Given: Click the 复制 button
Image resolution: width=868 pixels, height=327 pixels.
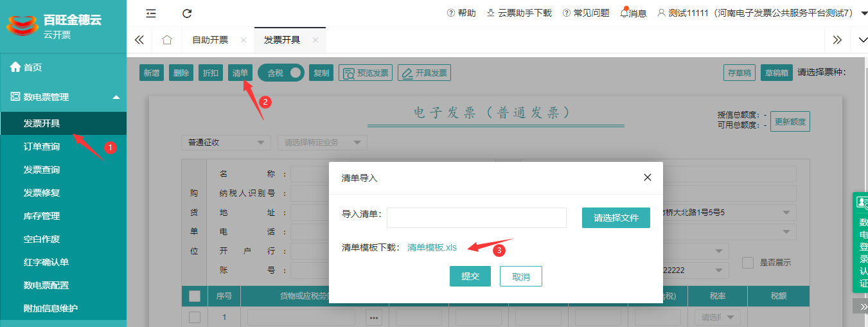Looking at the screenshot, I should pos(321,73).
